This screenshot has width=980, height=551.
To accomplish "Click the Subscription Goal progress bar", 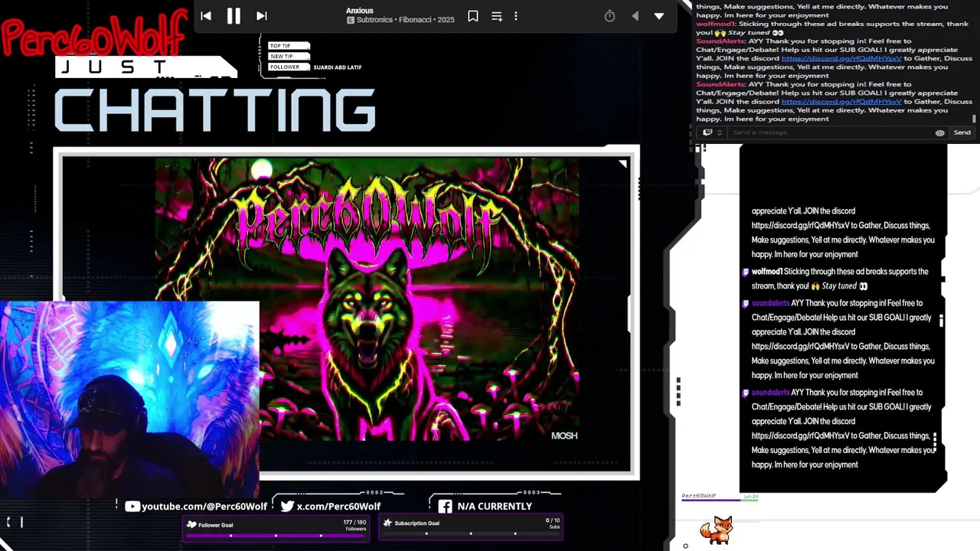I will coord(471,534).
